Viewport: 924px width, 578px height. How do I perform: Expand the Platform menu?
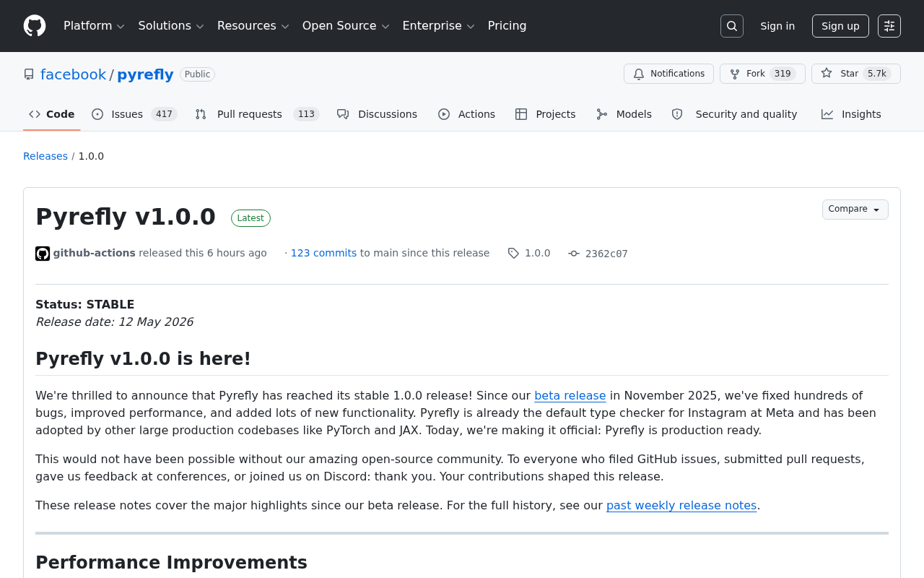click(94, 26)
